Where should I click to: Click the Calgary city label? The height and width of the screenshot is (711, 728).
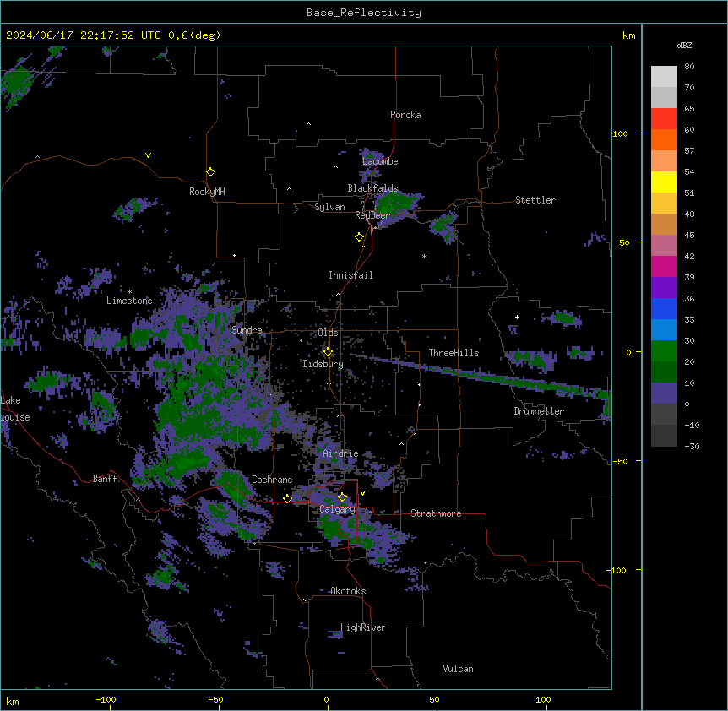pyautogui.click(x=337, y=509)
